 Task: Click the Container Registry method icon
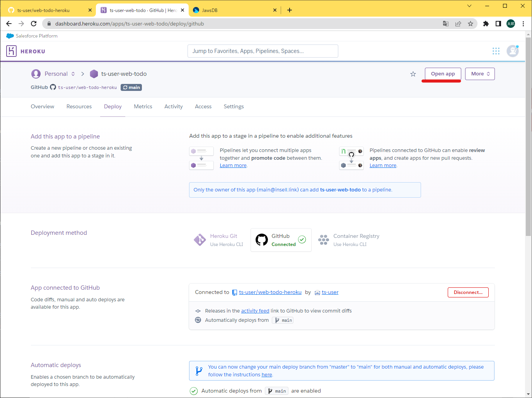click(324, 240)
